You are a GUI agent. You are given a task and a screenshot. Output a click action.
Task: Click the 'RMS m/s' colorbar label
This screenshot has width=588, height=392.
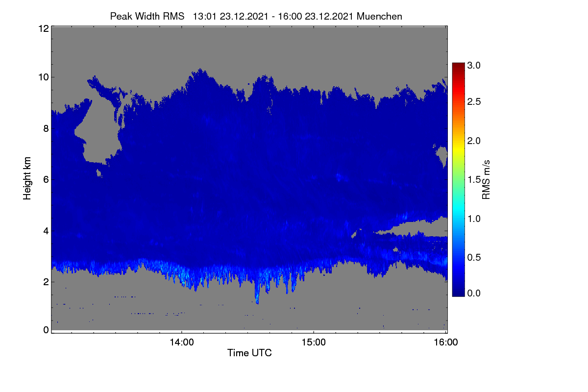[486, 179]
